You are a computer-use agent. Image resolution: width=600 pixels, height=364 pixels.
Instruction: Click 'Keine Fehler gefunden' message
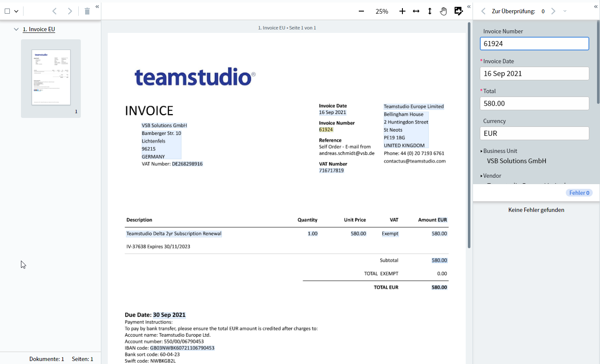click(x=536, y=210)
